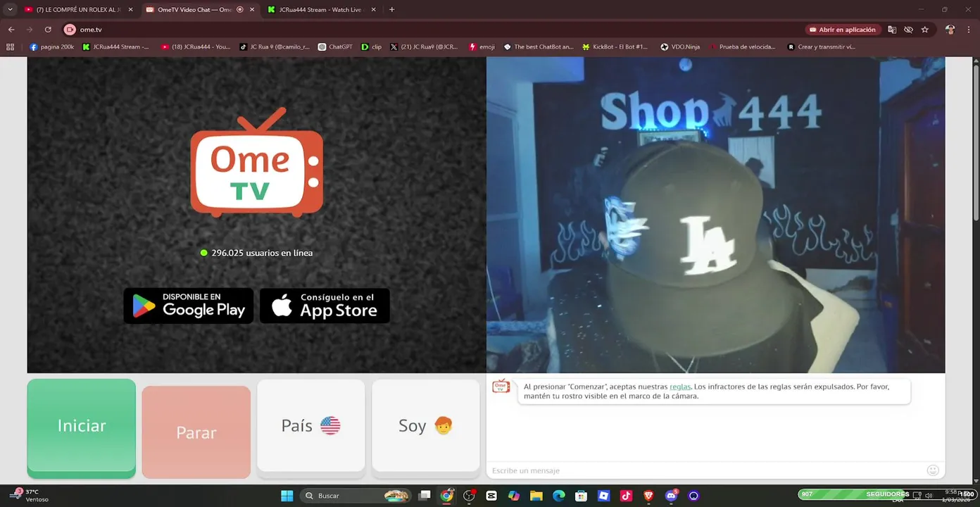Open the pagina 200k bookmark
Viewport: 980px width, 507px height.
(52, 47)
